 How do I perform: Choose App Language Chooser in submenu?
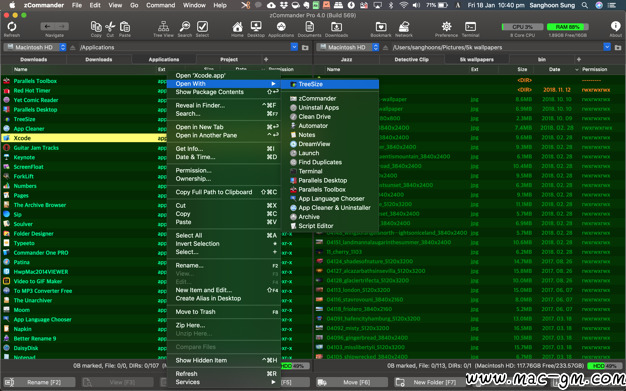[x=330, y=198]
